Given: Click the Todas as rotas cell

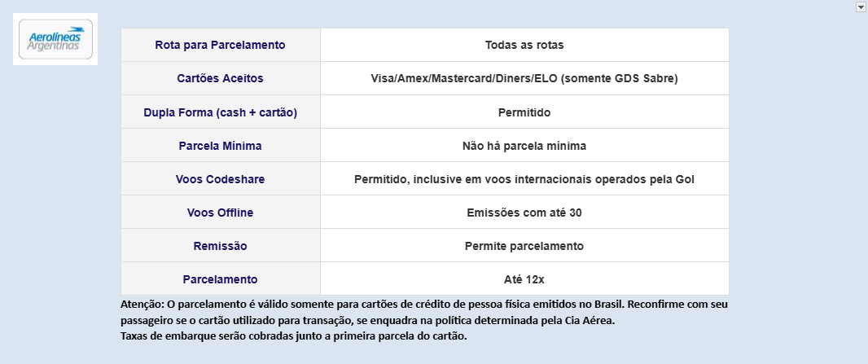Looking at the screenshot, I should click(x=524, y=45).
